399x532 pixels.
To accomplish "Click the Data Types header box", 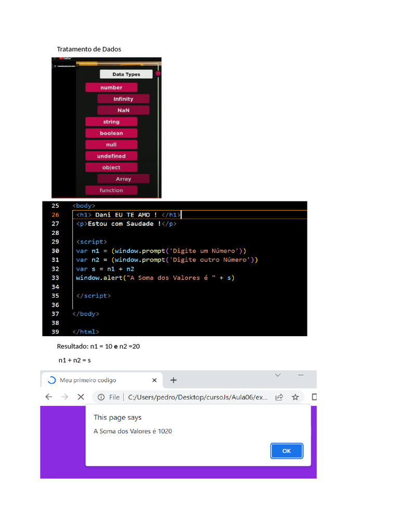I will coord(126,74).
